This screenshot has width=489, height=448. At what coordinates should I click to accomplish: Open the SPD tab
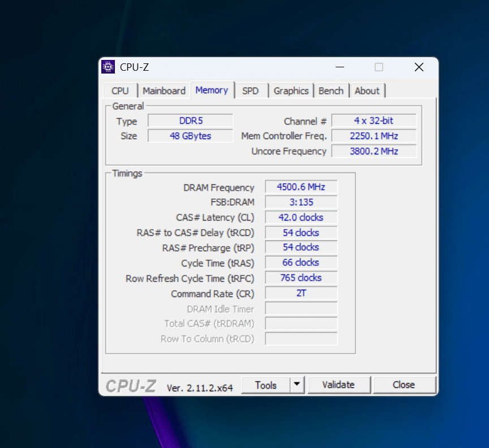pos(250,91)
